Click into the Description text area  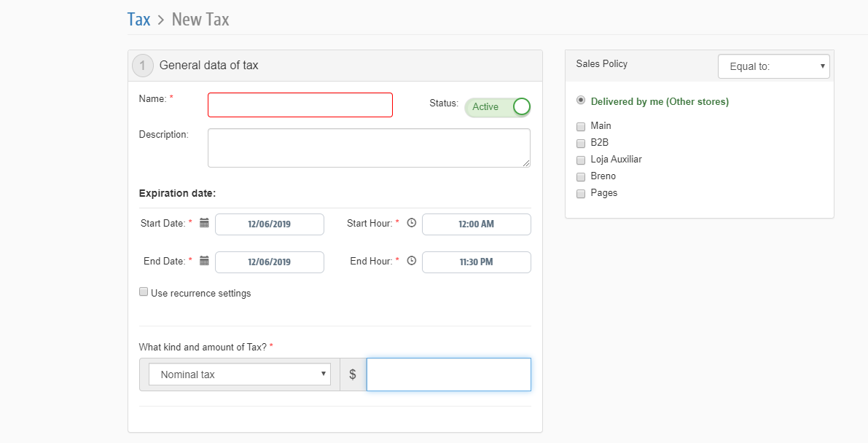click(369, 148)
